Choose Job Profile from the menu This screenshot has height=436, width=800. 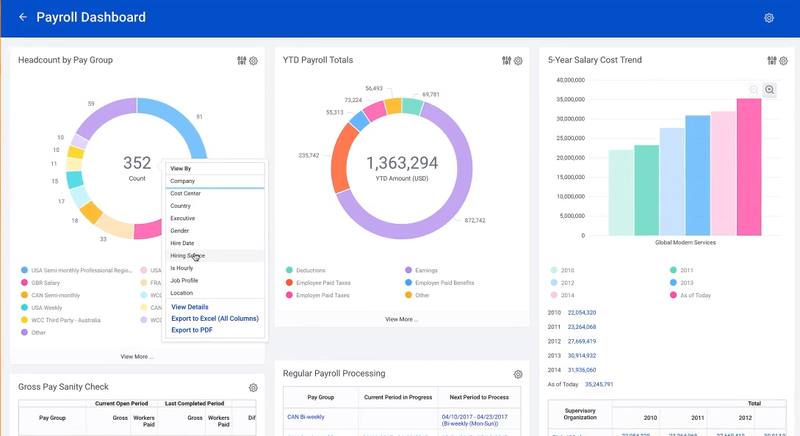tap(215, 280)
